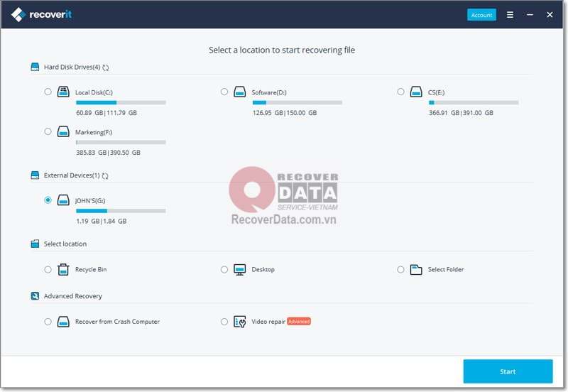The height and width of the screenshot is (392, 568).
Task: Click the CS(E:) usage bar
Action: pyautogui.click(x=474, y=102)
